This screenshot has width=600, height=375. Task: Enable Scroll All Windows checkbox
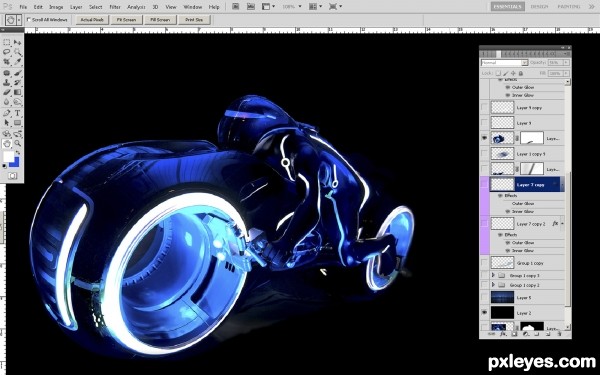pos(28,20)
